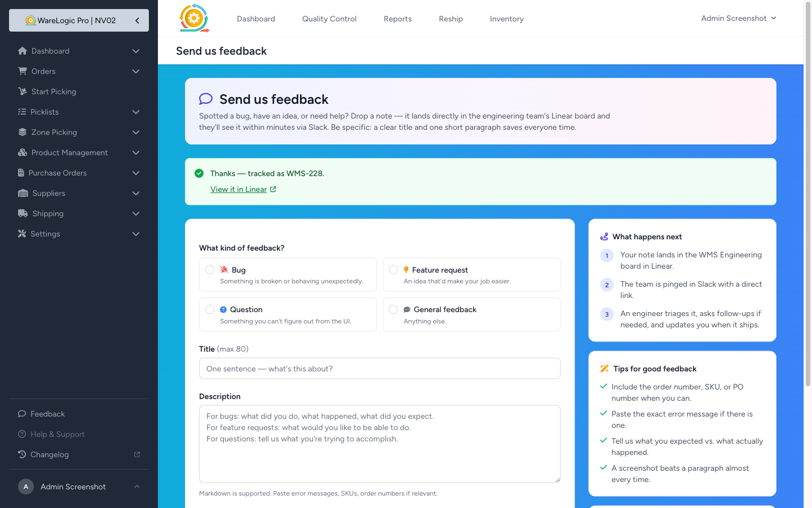Click the Description text area
This screenshot has height=508, width=812.
[379, 444]
